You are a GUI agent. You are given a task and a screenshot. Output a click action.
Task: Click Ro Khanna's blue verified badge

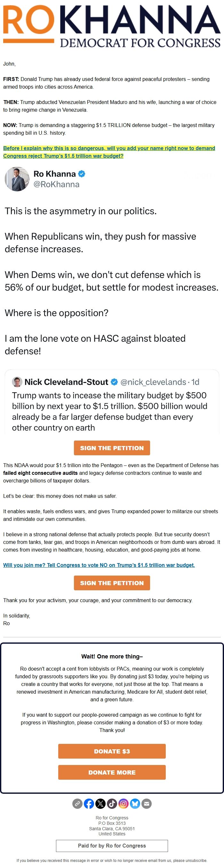click(82, 174)
